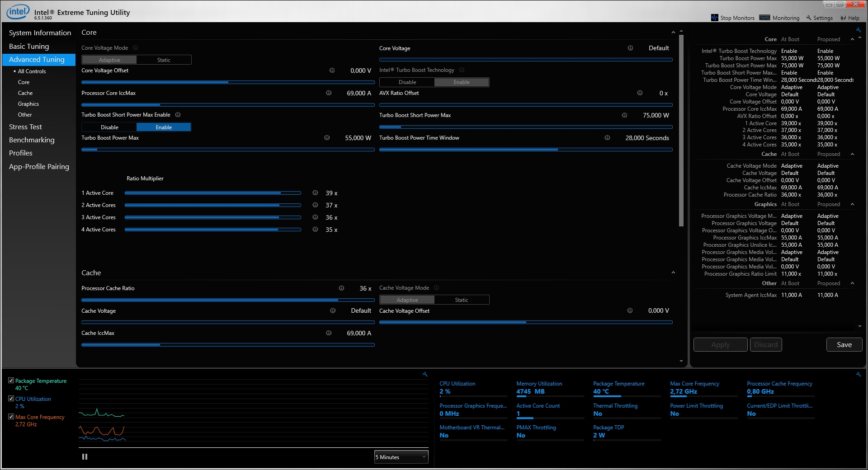Image resolution: width=868 pixels, height=470 pixels.
Task: Show info for Turbo Boost Short Power Max Enable
Action: [x=178, y=115]
